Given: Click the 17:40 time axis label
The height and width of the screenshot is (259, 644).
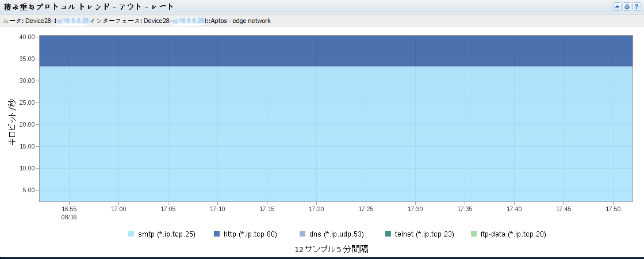Looking at the screenshot, I should tap(514, 210).
